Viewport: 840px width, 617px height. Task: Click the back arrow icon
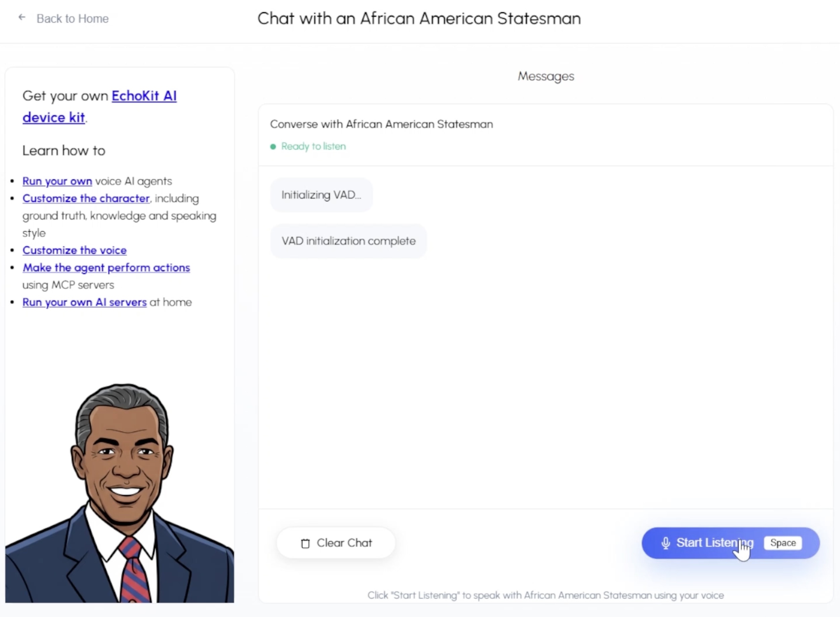[22, 17]
